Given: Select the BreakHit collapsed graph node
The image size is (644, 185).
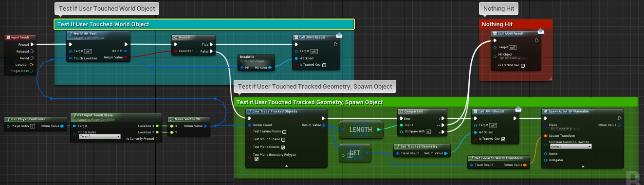Looking at the screenshot, I should (257, 62).
